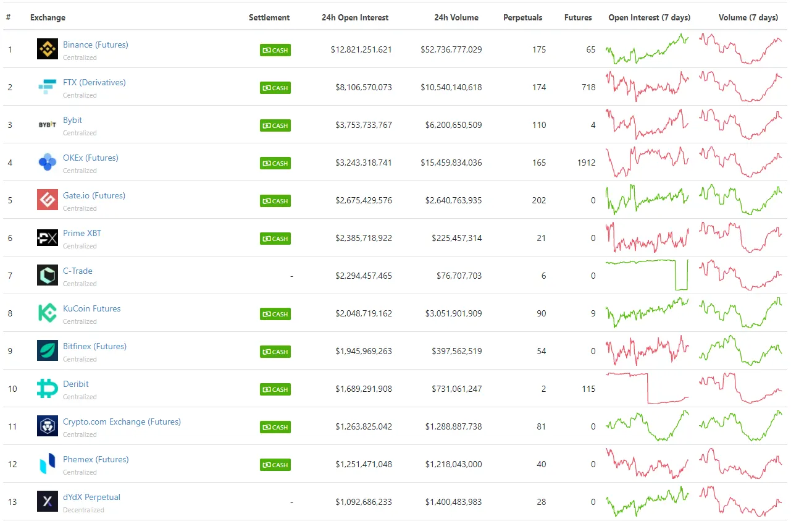Click the CASH settlement badge for Deribit
Viewport: 812px width, 521px height.
point(275,389)
